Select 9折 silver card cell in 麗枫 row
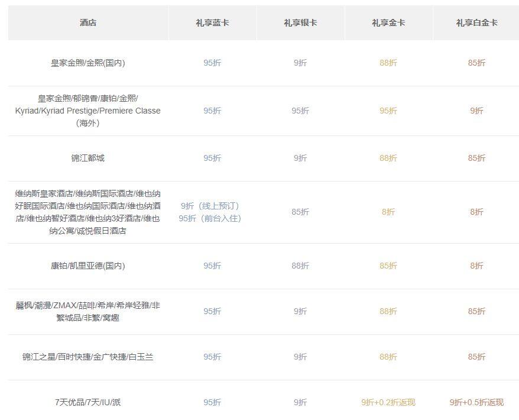Viewport: 519px width, 420px height. click(300, 311)
